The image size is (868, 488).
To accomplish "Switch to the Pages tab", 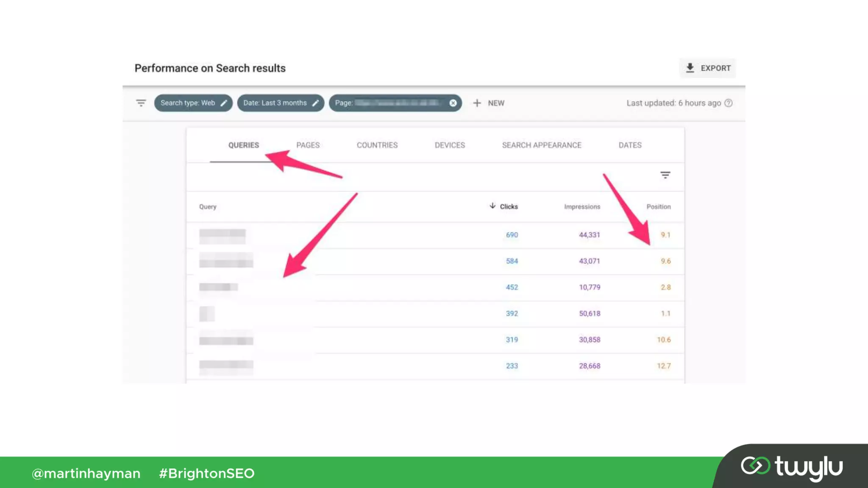I will click(x=308, y=145).
